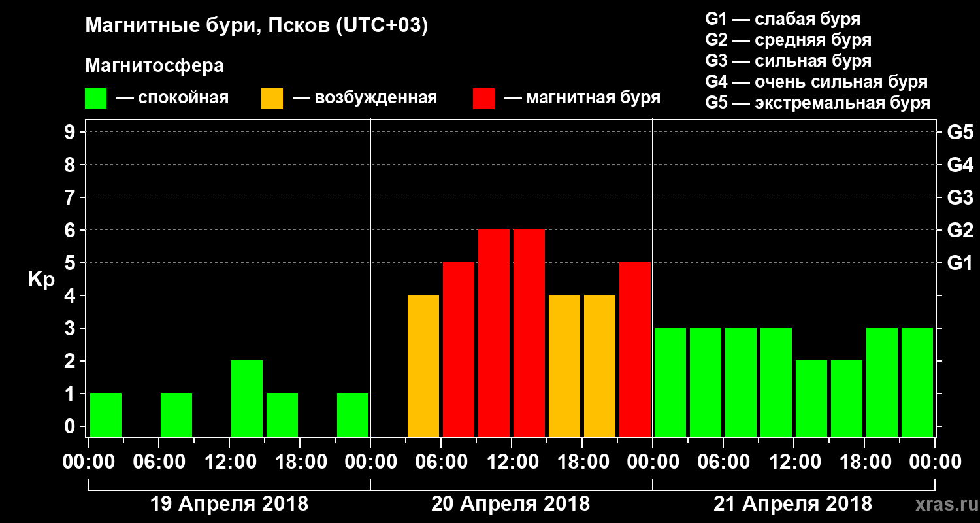Click the last green bar on 19 April before midnight
980x523 pixels.
point(353,414)
